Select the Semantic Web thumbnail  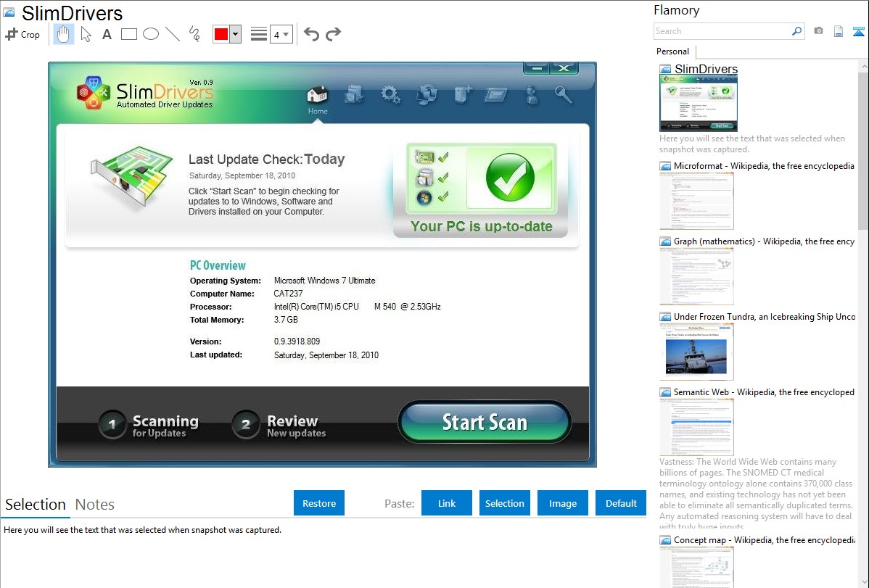pos(696,427)
